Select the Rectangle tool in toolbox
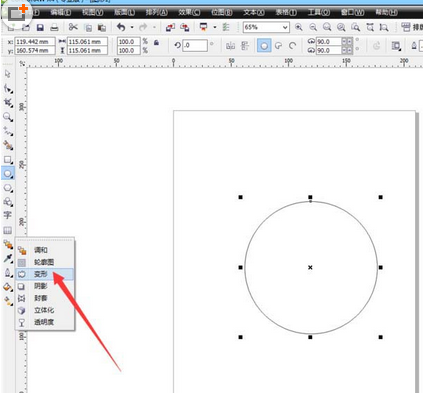423x393 pixels. click(8, 160)
